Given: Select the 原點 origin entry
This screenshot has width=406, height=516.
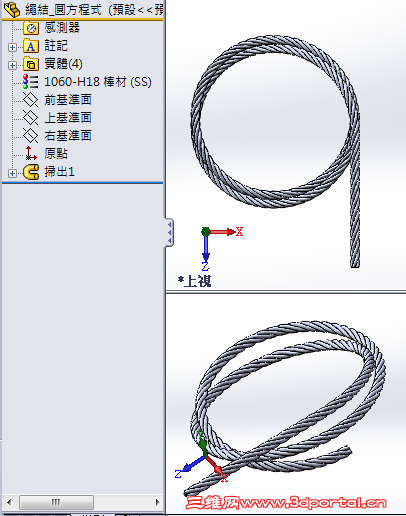Looking at the screenshot, I should pos(56,154).
